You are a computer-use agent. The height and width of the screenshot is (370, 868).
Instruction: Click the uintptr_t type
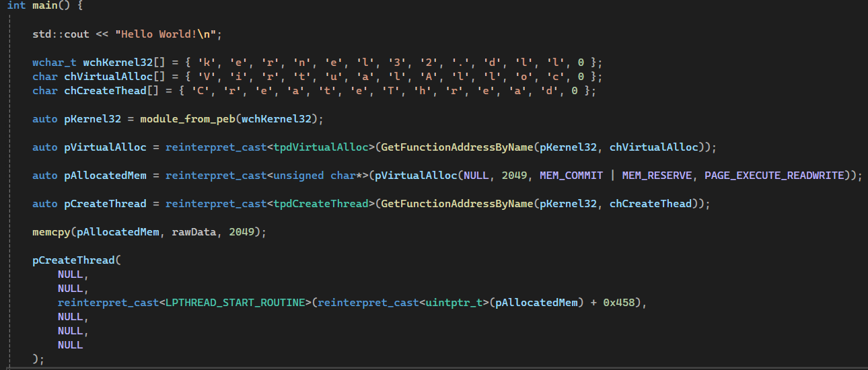454,303
